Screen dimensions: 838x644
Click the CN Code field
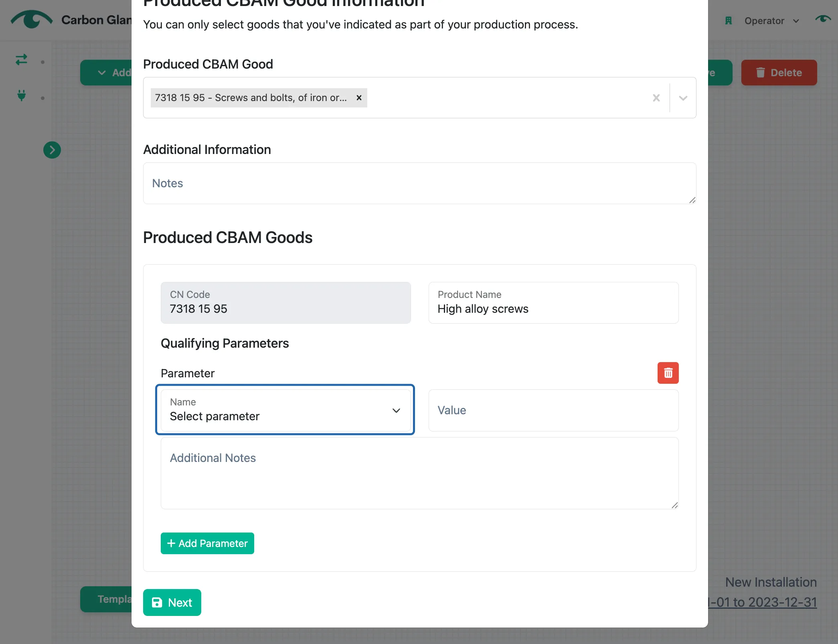pos(285,303)
